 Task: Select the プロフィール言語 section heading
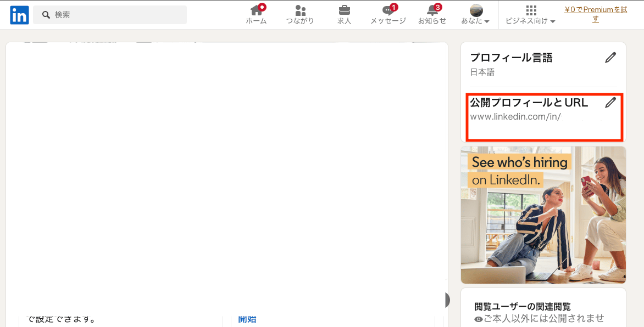(511, 57)
